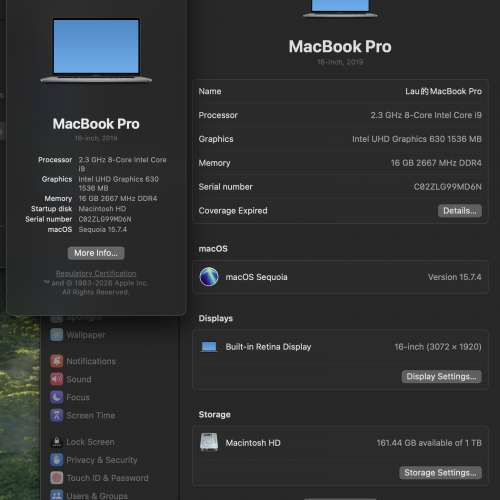The width and height of the screenshot is (500, 500).
Task: Click the Notifications sidebar label
Action: [91, 361]
